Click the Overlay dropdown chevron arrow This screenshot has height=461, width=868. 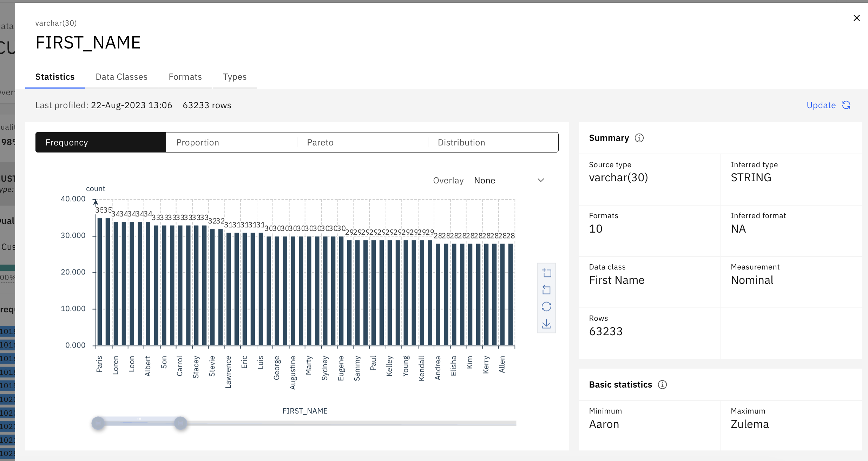pos(541,180)
